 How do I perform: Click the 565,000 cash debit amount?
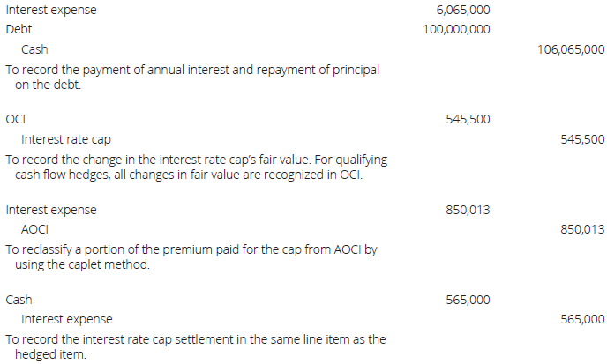click(x=468, y=300)
